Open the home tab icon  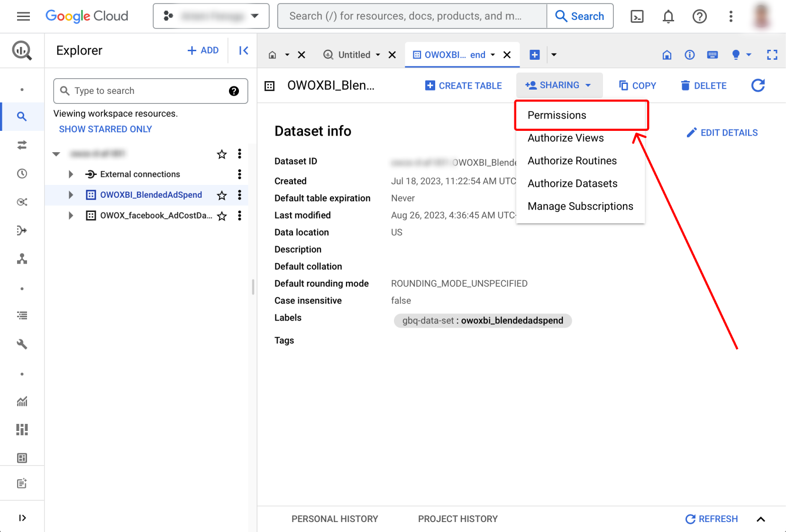click(272, 55)
